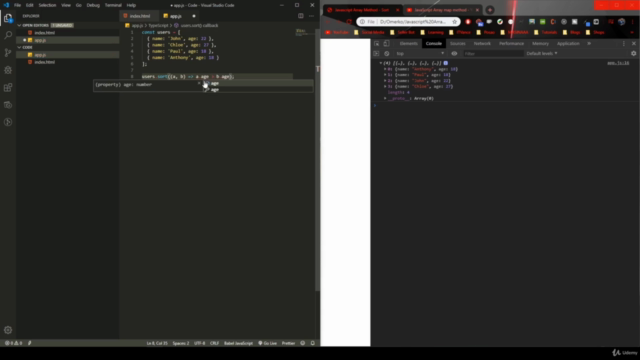Expand the John object at index 2
This screenshot has height=360, width=640.
pyautogui.click(x=385, y=81)
